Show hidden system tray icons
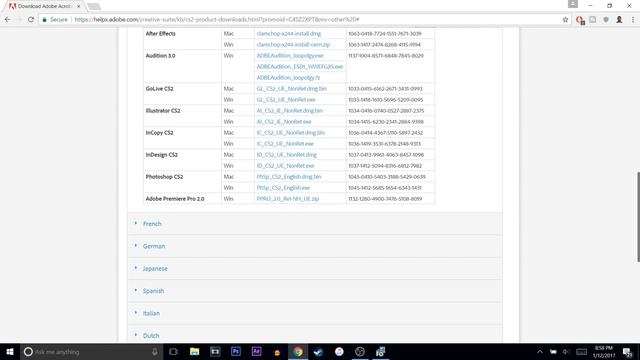 pyautogui.click(x=540, y=351)
